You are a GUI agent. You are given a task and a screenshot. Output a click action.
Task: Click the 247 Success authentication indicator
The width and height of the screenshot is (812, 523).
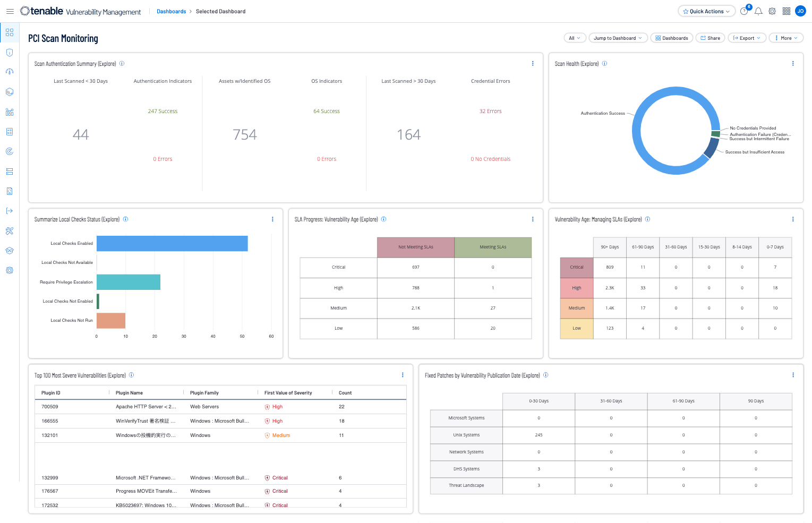pyautogui.click(x=163, y=112)
